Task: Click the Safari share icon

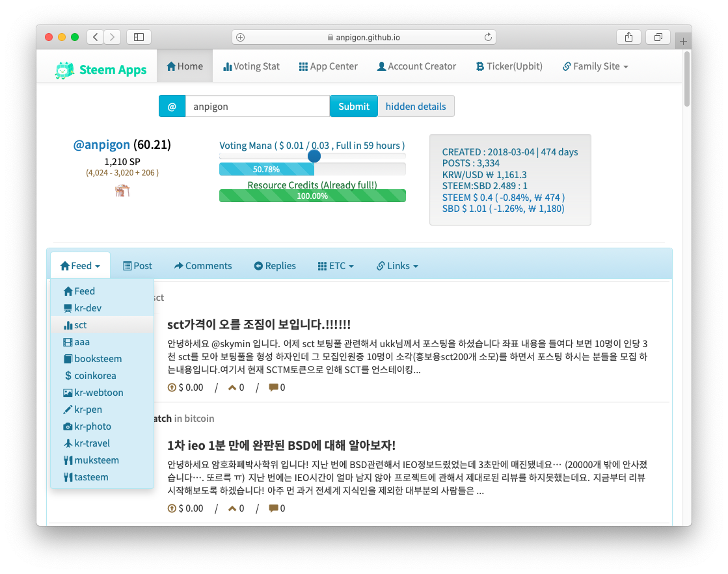Action: click(628, 37)
